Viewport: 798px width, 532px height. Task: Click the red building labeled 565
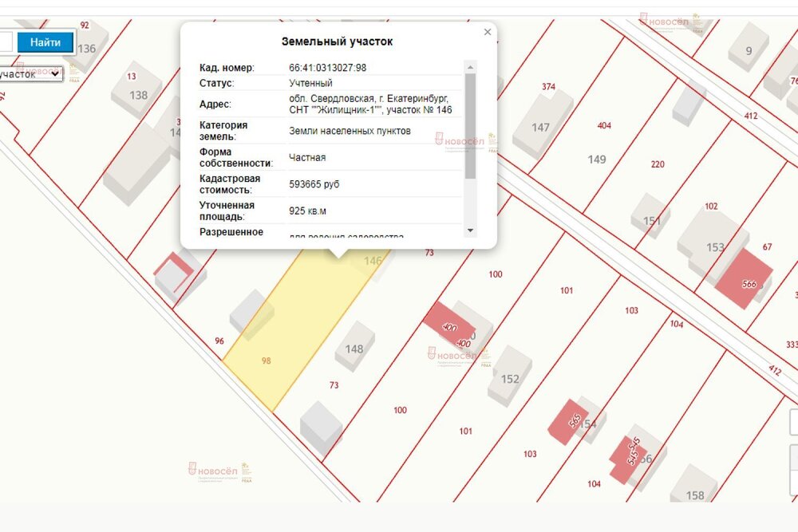pos(568,422)
